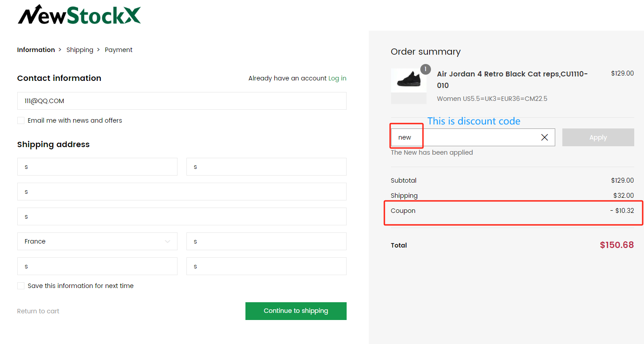644x344 pixels.
Task: Click the 'Already have an account' text
Action: tap(287, 78)
